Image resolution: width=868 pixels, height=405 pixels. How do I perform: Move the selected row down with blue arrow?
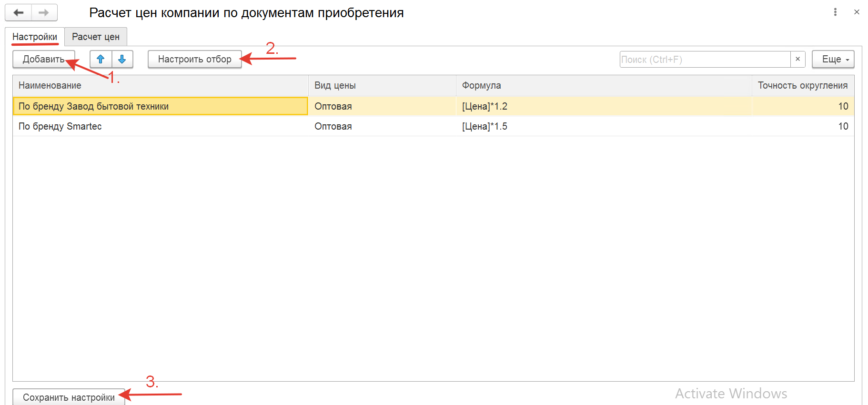coord(122,59)
